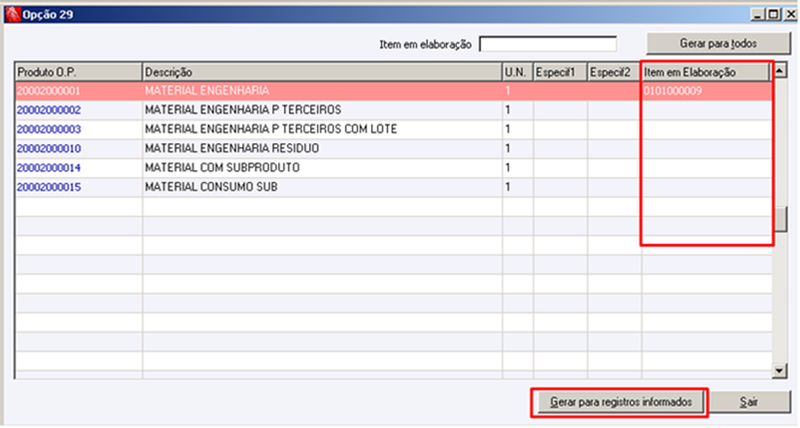800x428 pixels.
Task: Click the 0101000009 item em elaboração cell
Action: click(706, 91)
